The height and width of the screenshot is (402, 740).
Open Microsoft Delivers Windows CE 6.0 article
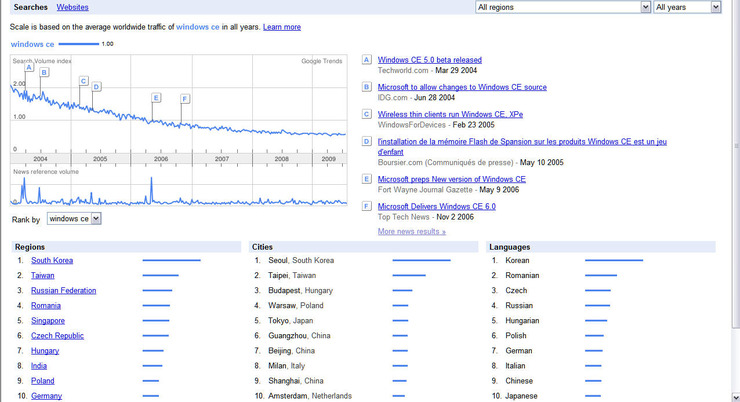pos(437,206)
